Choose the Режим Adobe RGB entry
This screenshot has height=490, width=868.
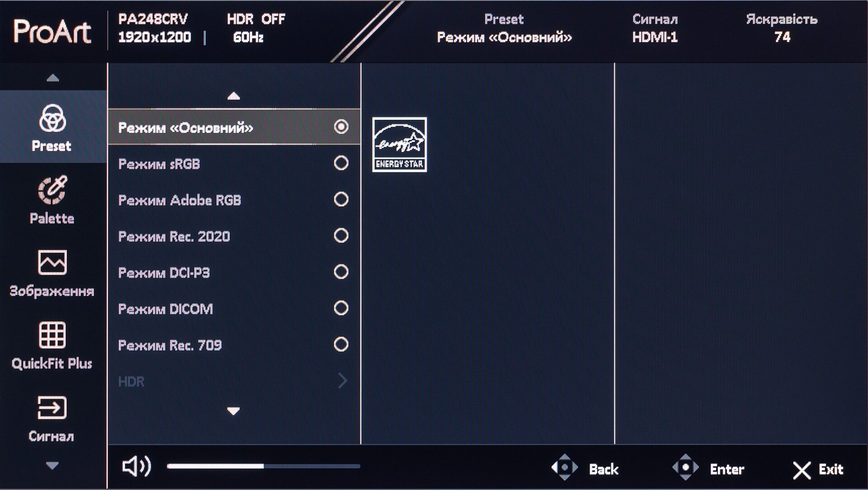coord(234,200)
